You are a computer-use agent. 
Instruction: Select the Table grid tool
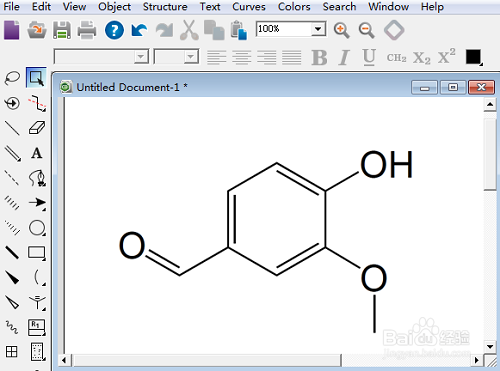click(12, 352)
